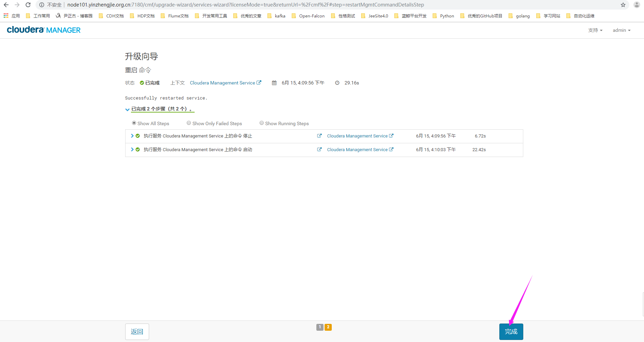Select Show All Steps radio button

134,123
